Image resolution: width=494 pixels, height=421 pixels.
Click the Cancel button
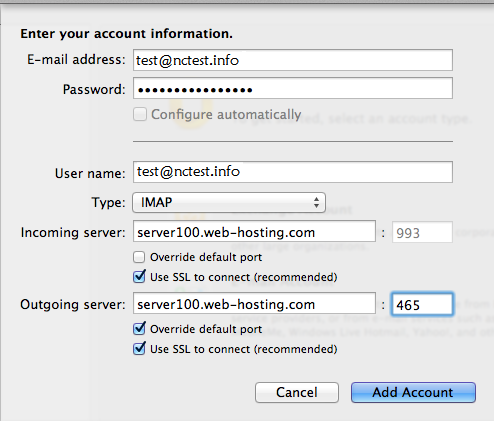click(297, 392)
